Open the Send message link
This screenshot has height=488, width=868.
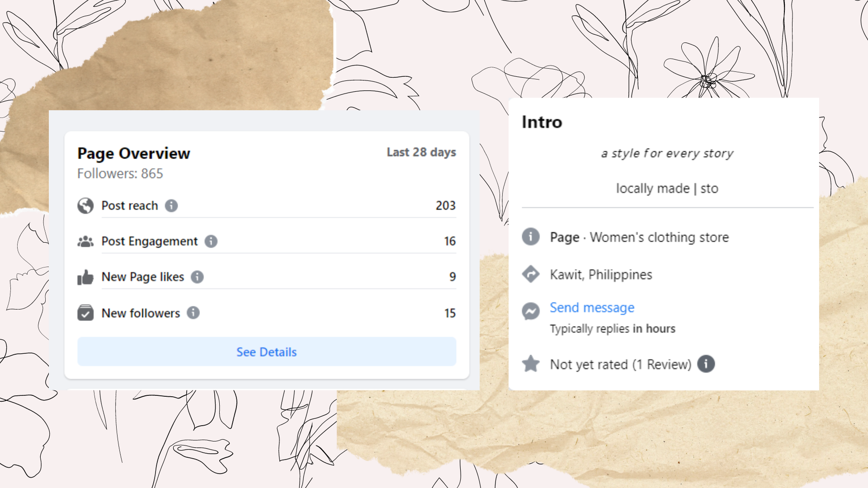592,308
